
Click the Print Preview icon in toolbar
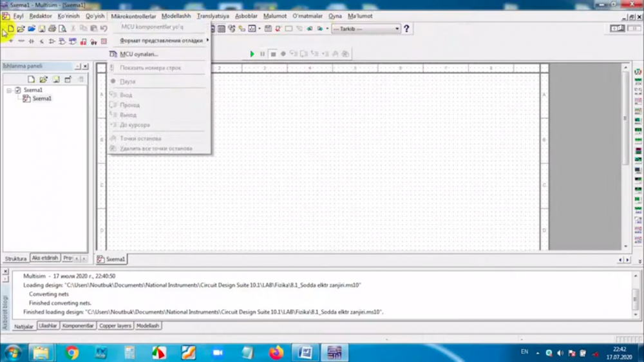click(62, 29)
